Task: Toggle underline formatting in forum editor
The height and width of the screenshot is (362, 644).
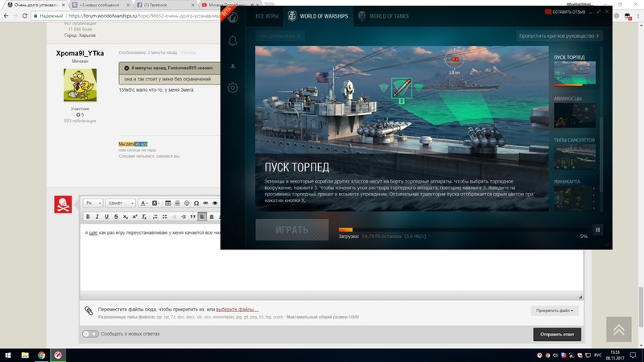Action: 107,216
